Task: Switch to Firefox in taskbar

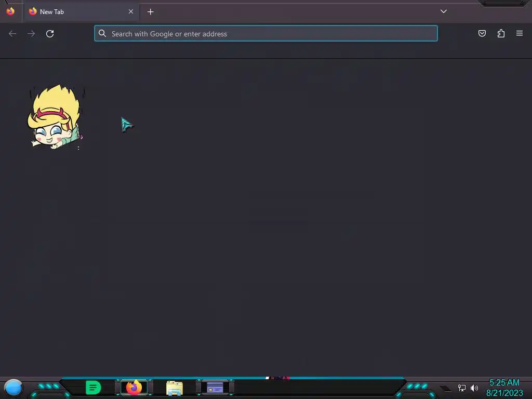Action: [134, 388]
